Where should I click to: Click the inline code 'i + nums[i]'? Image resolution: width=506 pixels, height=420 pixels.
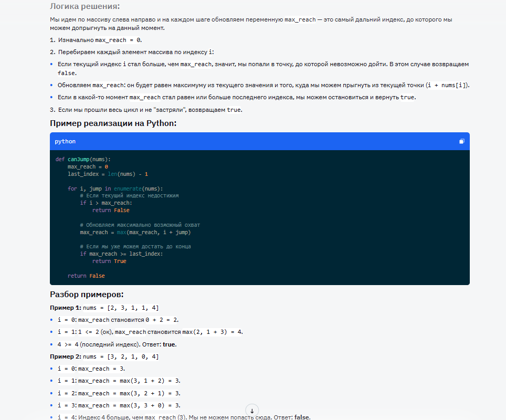click(x=447, y=85)
